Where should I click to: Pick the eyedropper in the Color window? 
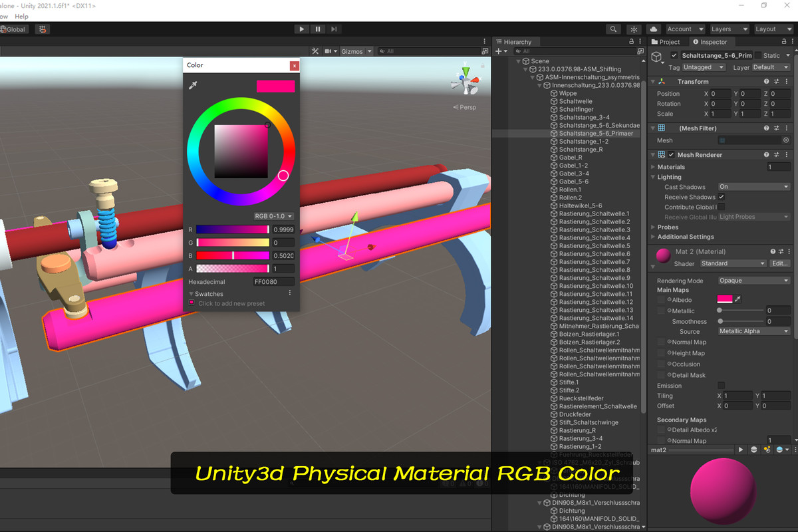pos(194,86)
